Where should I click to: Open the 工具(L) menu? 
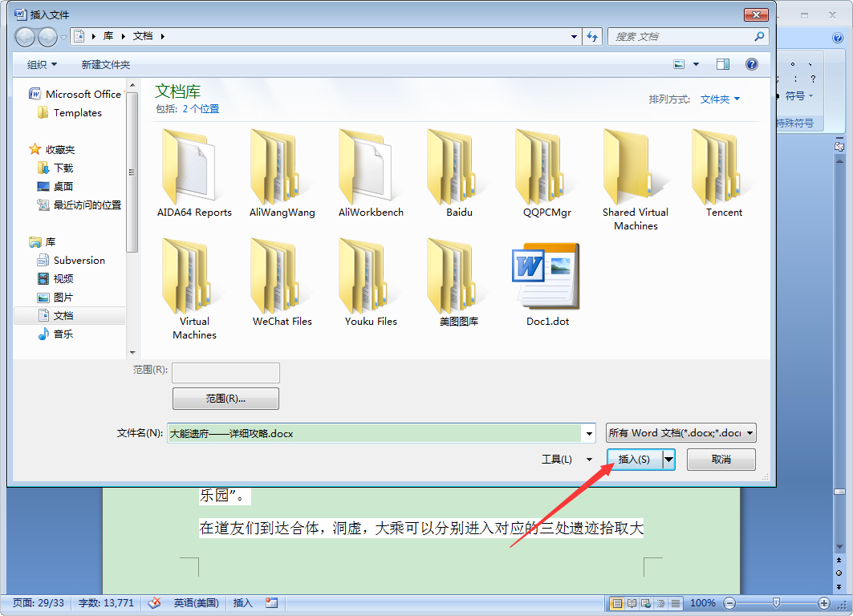(567, 459)
